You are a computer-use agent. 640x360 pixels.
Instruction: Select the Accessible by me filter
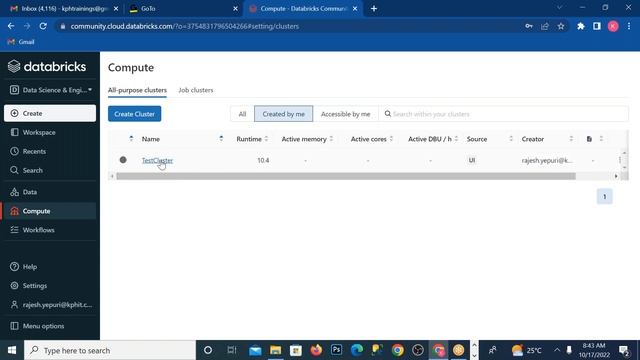click(x=345, y=114)
